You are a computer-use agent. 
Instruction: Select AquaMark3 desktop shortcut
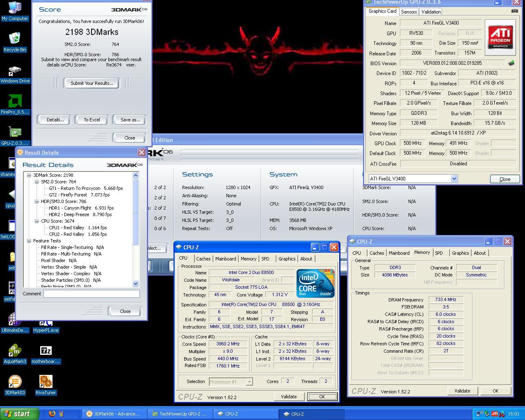click(15, 354)
